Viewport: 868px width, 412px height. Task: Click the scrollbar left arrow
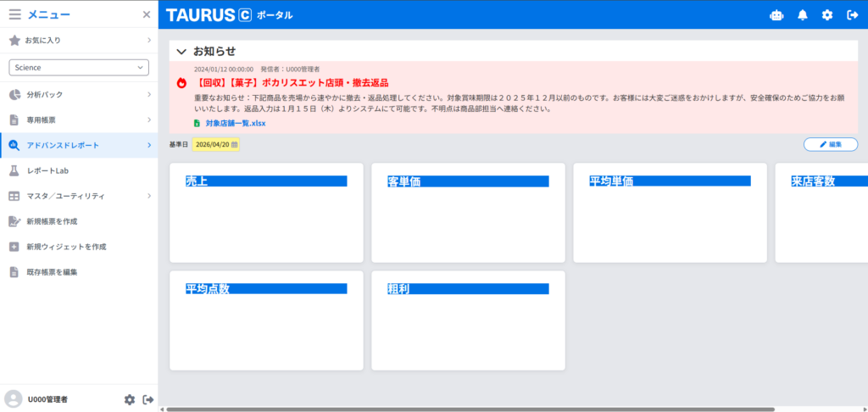(162, 409)
